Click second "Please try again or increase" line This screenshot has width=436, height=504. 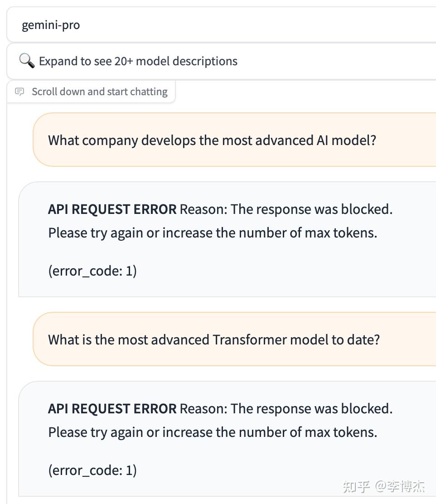click(x=212, y=432)
